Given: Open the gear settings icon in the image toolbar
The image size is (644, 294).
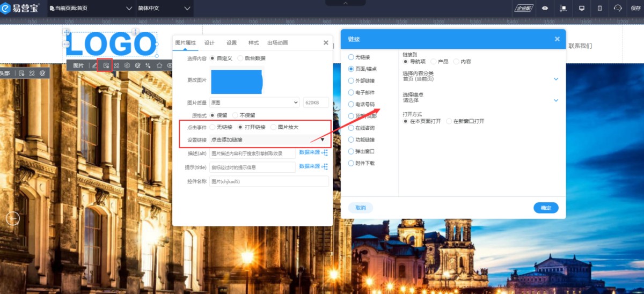Looking at the screenshot, I should tap(127, 65).
